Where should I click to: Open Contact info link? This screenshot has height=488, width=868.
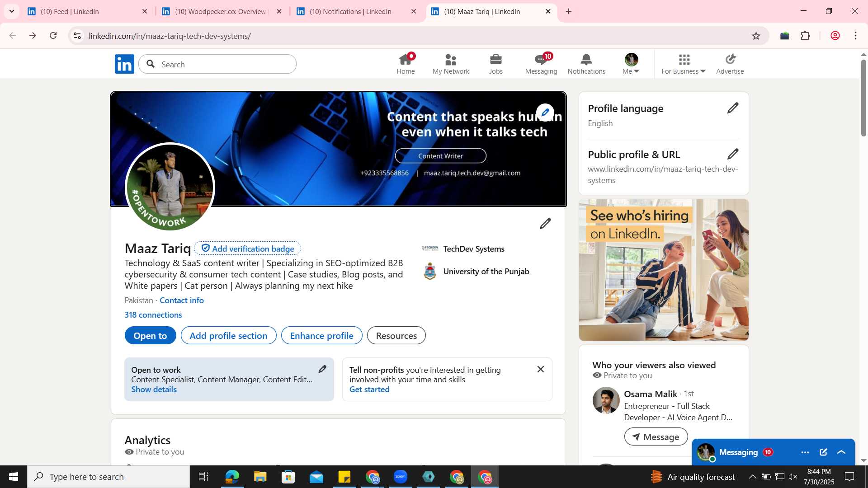click(182, 300)
